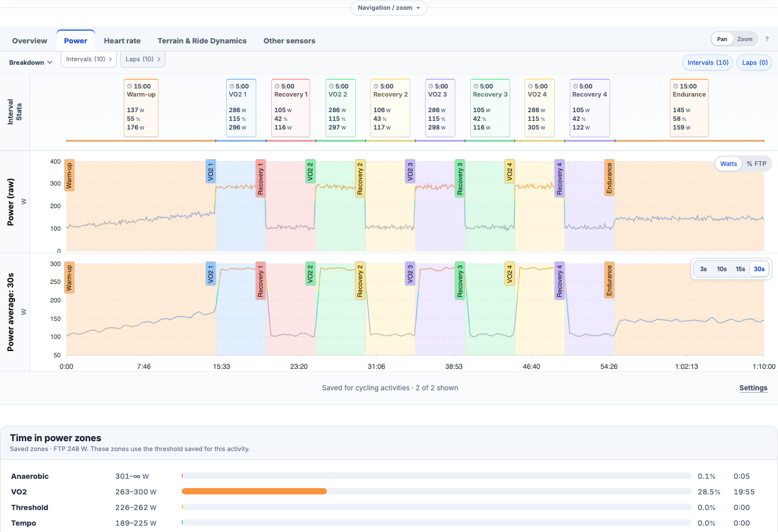Click VO2 2 marker in 30s average chart

310,274
